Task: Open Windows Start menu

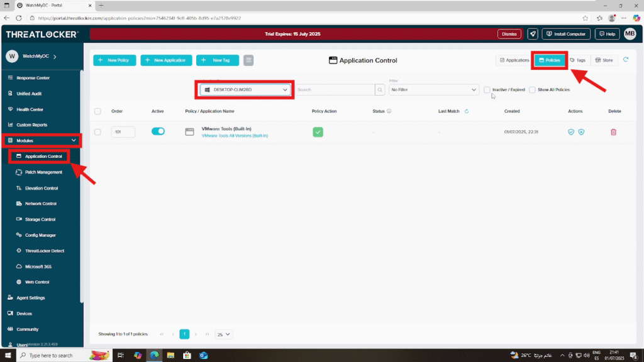Action: tap(8, 356)
